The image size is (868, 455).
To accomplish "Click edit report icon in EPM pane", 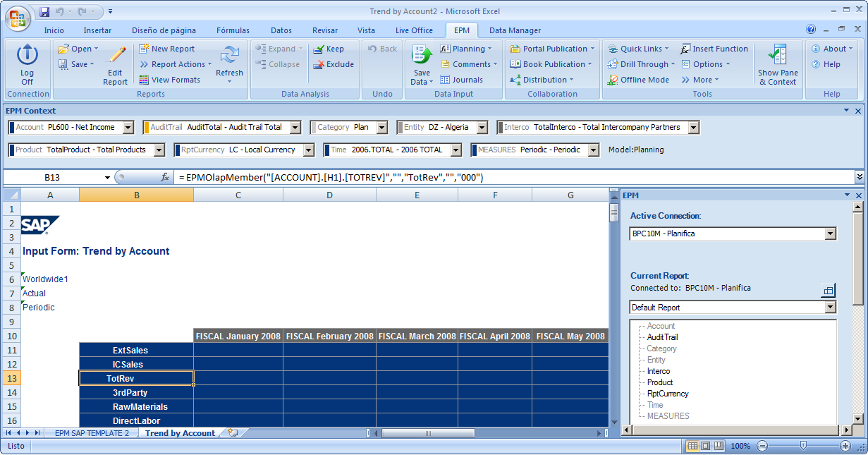I will [829, 290].
